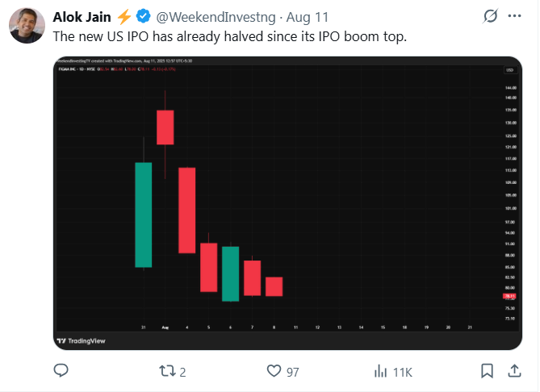Open the three-dot more options menu

(514, 16)
